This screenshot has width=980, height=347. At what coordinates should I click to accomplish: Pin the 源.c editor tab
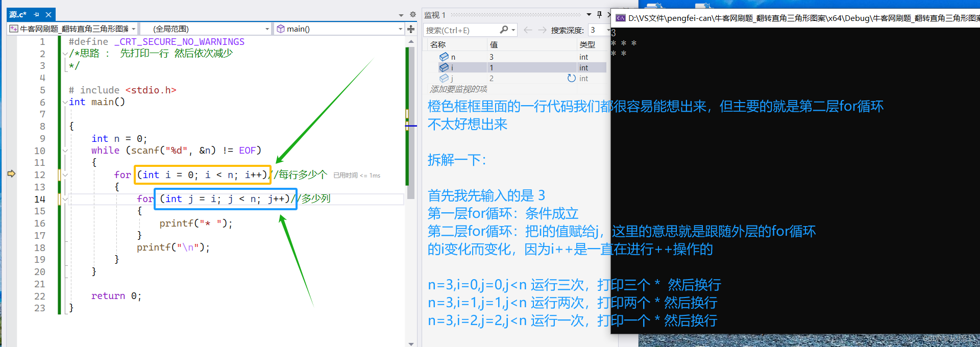click(x=36, y=15)
